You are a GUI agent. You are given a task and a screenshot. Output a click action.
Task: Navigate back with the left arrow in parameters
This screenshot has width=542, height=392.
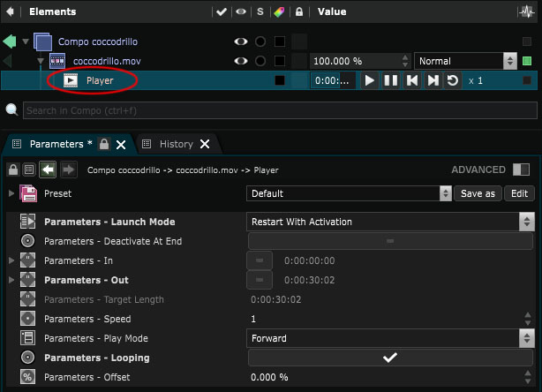pyautogui.click(x=48, y=170)
